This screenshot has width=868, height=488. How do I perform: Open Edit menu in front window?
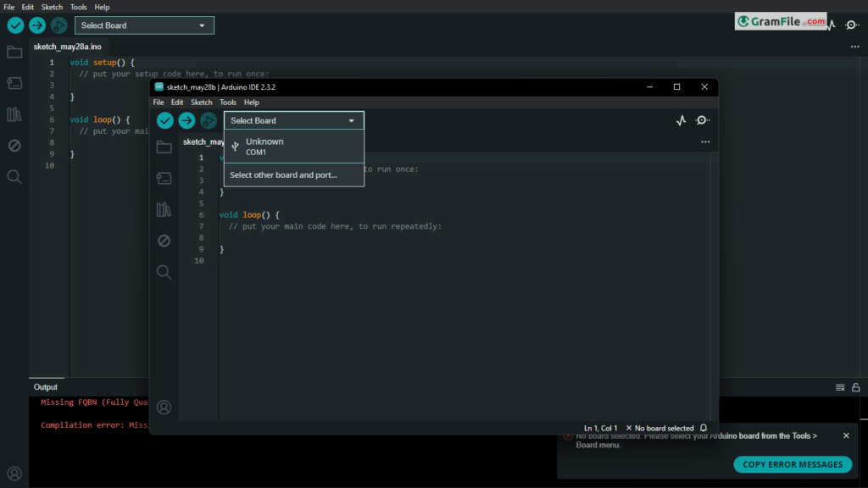(x=177, y=103)
